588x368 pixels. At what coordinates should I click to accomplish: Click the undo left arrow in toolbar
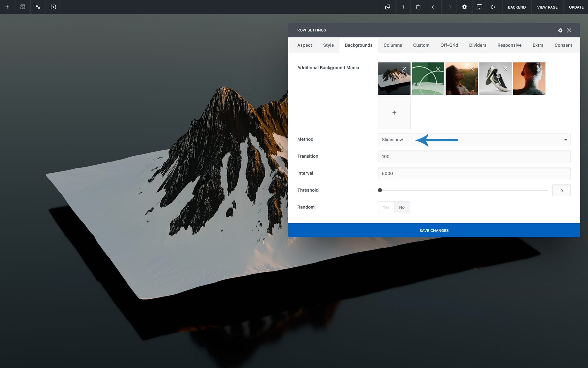tap(434, 7)
